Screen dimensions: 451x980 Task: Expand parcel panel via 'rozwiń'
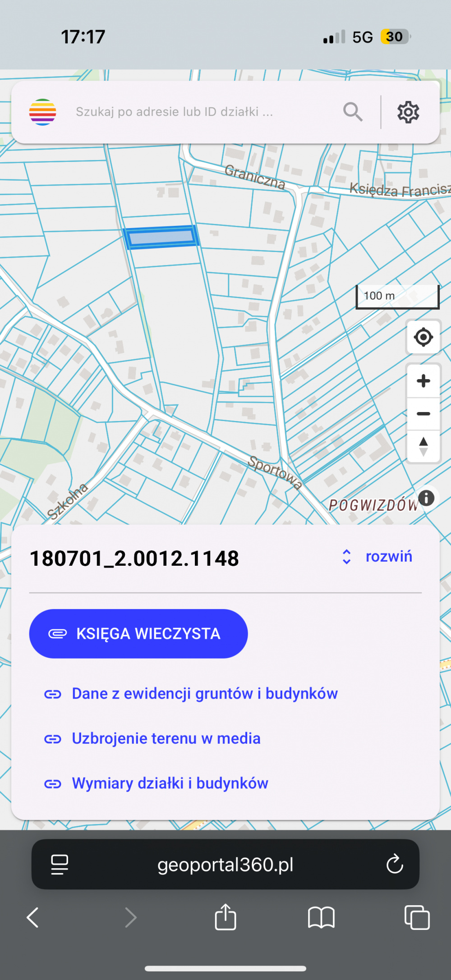(377, 557)
